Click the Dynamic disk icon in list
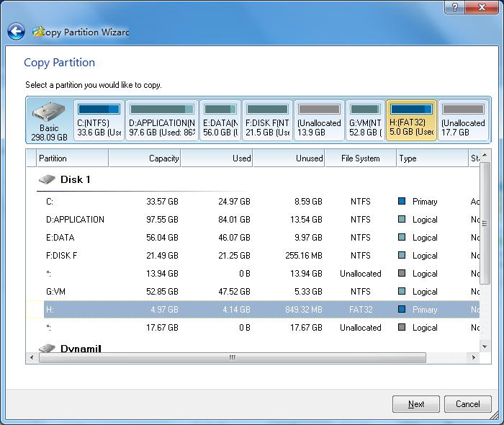Image resolution: width=504 pixels, height=425 pixels. tap(47, 349)
